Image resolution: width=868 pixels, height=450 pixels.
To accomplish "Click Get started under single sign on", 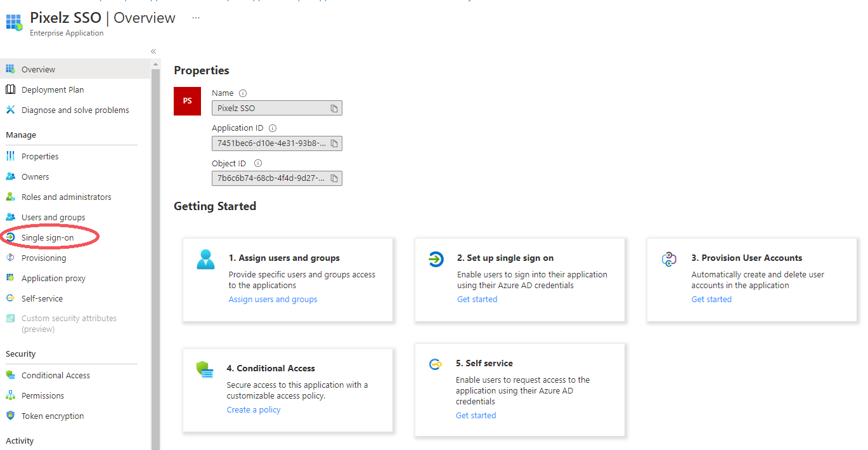I will pyautogui.click(x=477, y=300).
